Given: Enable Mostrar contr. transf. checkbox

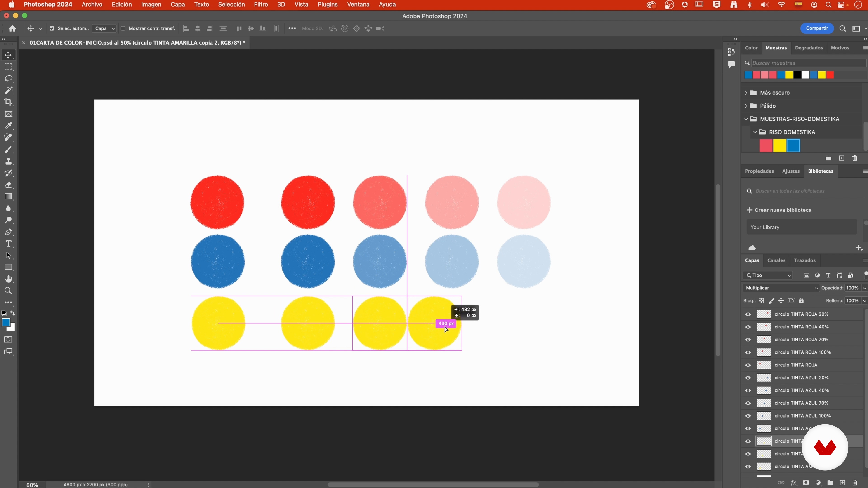Looking at the screenshot, I should coord(123,29).
